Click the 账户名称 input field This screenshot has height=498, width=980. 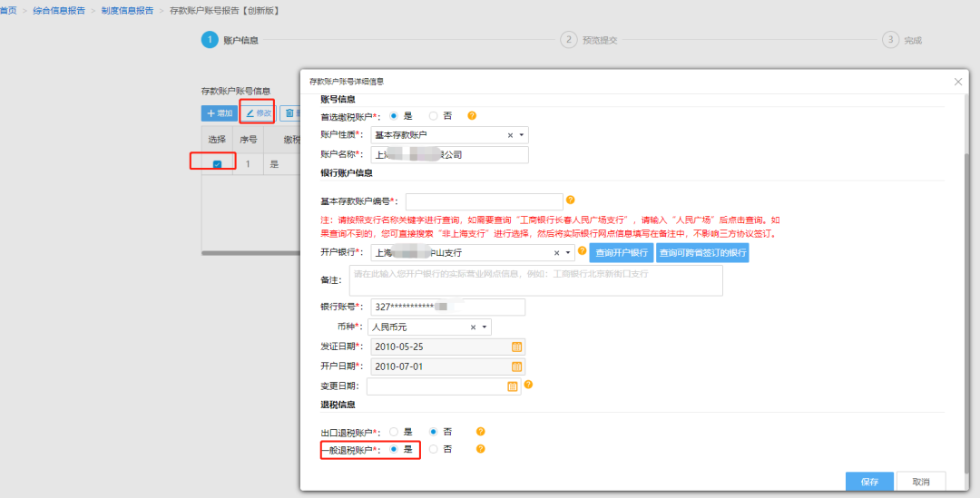449,154
